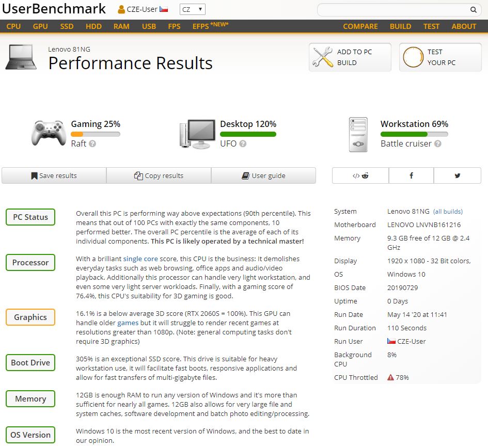
Task: Click the Facebook share icon
Action: tap(411, 175)
